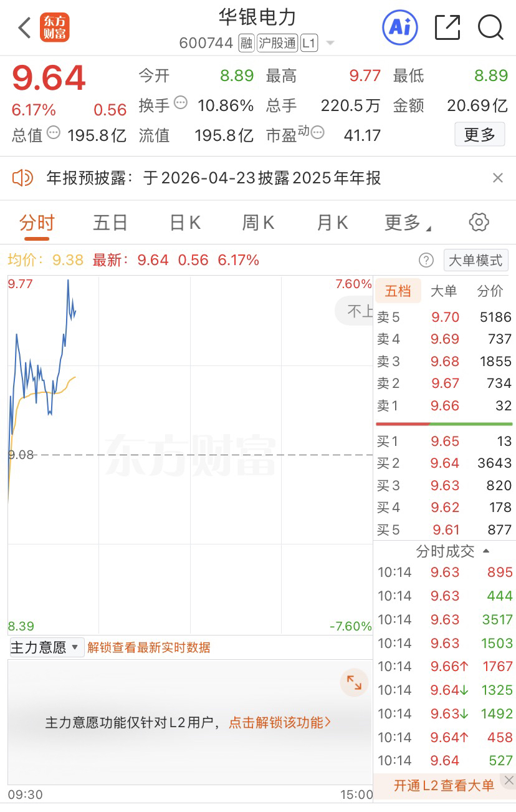Expand the 更多 chart period menu
Image resolution: width=516 pixels, height=812 pixels.
pos(408,223)
